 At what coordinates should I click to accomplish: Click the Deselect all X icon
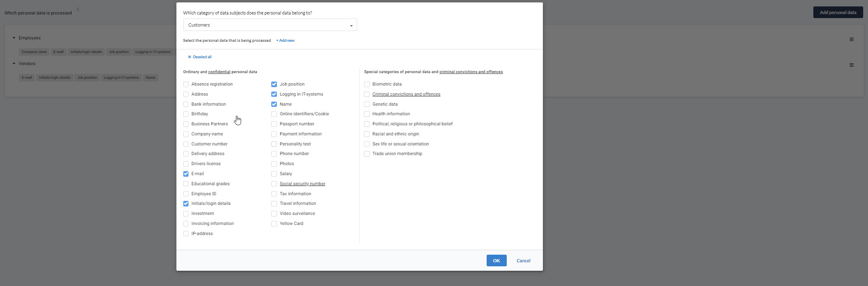189,57
